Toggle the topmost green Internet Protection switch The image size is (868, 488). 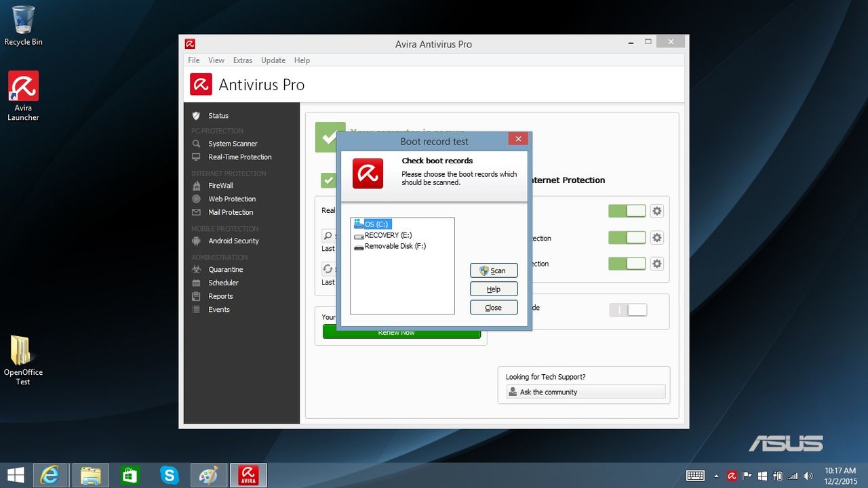(627, 211)
